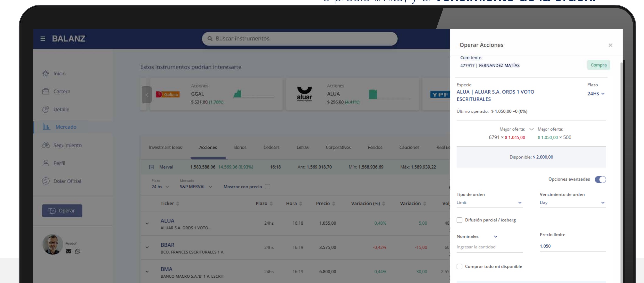Click the Seguimiento binoculars icon
The height and width of the screenshot is (283, 644).
coord(46,145)
